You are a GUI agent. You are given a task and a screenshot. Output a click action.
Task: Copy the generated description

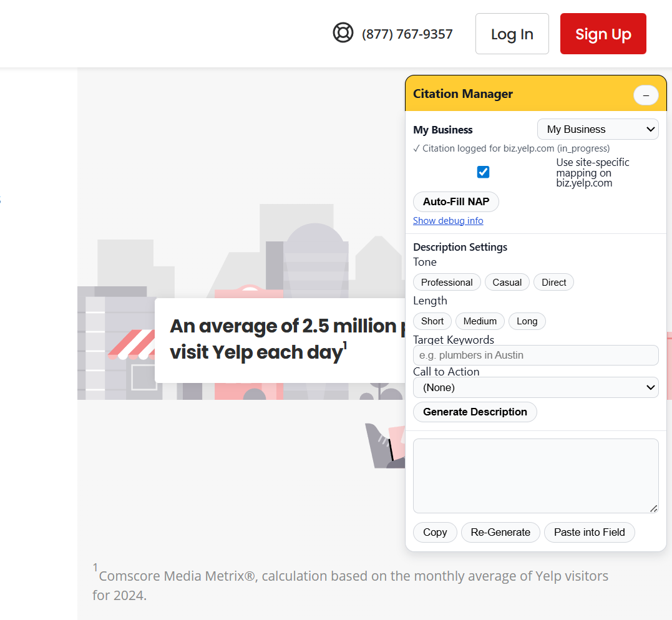tap(435, 532)
